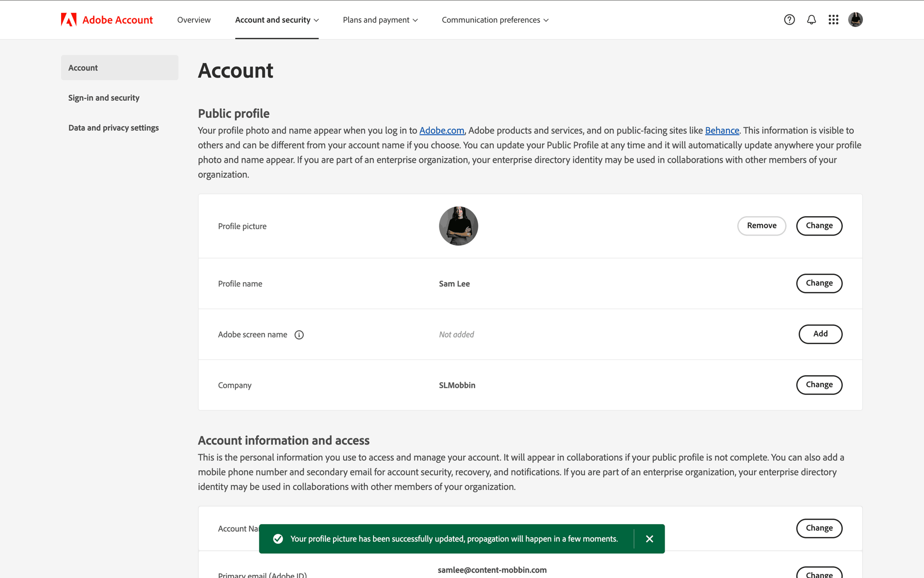Image resolution: width=924 pixels, height=578 pixels.
Task: Follow the Adobe.com link
Action: click(441, 131)
